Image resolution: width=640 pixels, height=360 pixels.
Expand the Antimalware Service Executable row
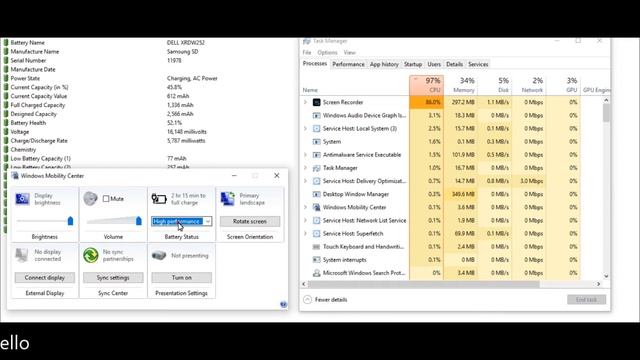click(305, 155)
